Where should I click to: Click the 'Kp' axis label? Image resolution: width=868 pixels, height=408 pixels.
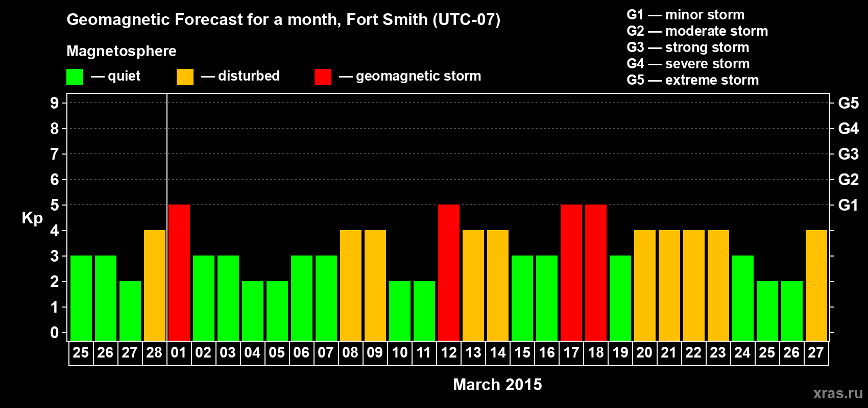32,219
